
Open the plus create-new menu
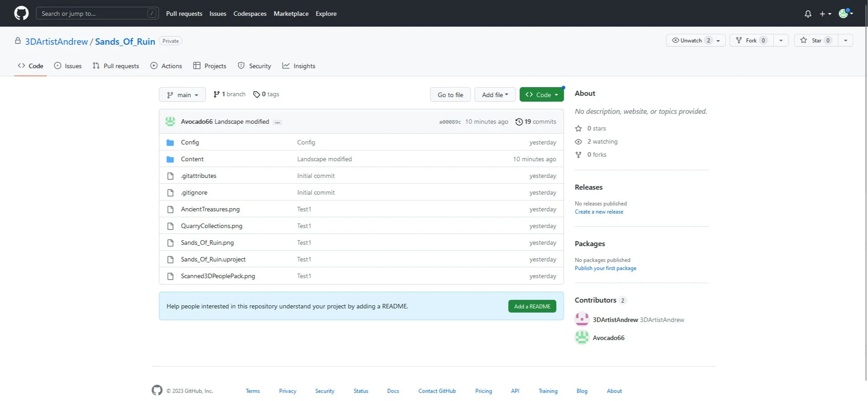click(x=825, y=14)
